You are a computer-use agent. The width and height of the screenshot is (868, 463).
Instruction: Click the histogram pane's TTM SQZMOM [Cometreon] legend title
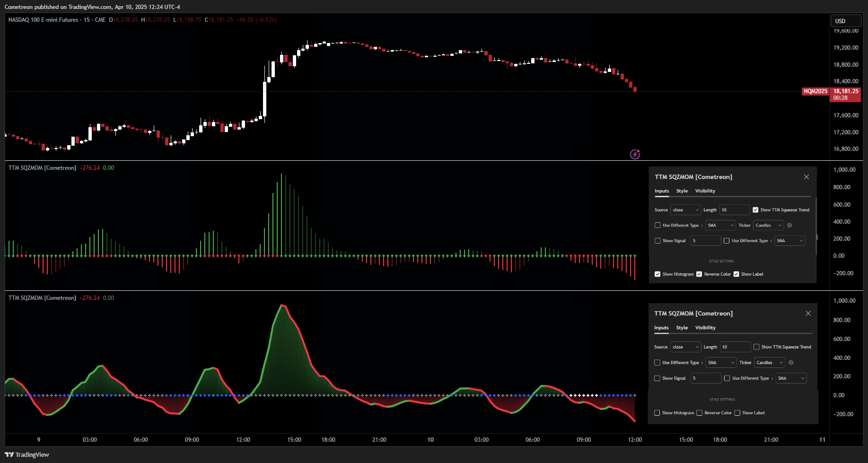(x=42, y=168)
